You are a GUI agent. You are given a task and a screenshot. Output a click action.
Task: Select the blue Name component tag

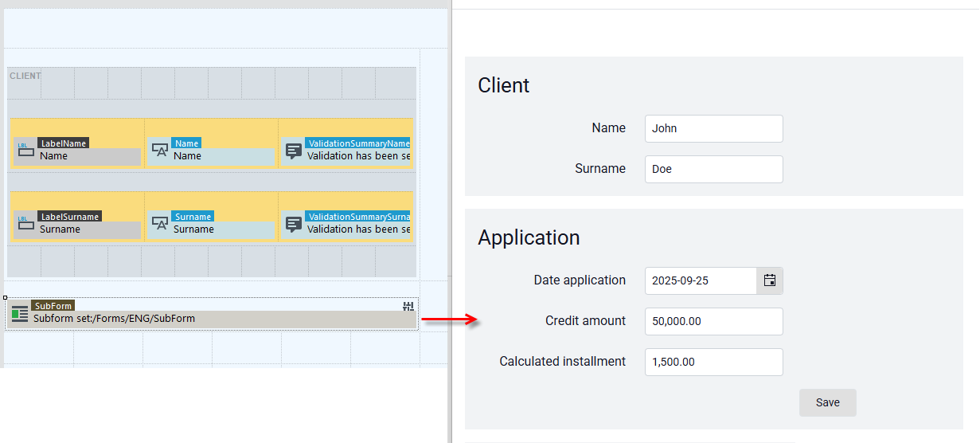[x=186, y=143]
